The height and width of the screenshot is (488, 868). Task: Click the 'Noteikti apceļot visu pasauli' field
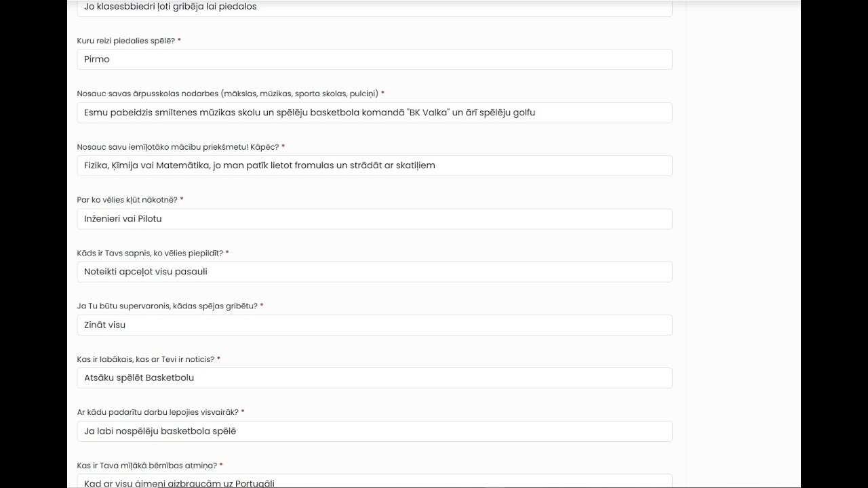pyautogui.click(x=374, y=272)
